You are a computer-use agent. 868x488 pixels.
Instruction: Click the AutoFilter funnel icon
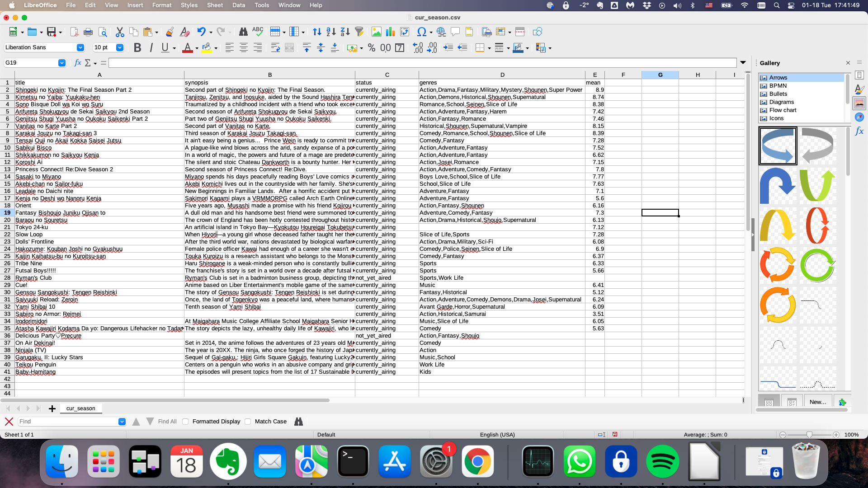(359, 32)
